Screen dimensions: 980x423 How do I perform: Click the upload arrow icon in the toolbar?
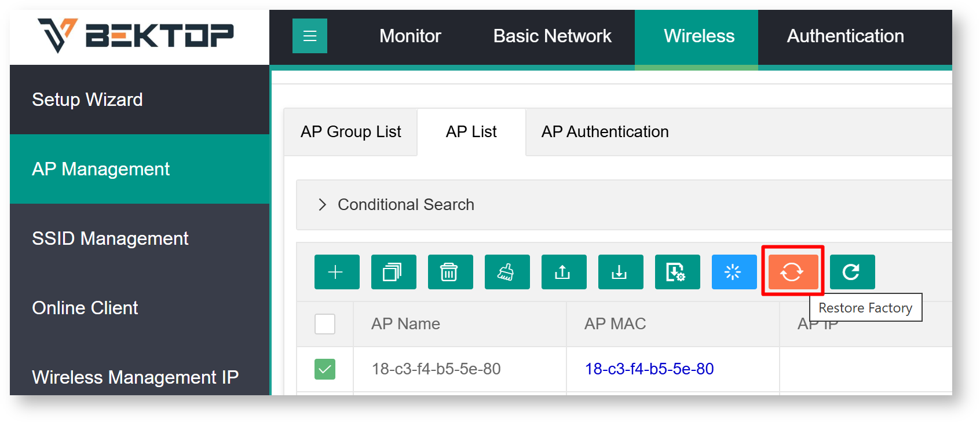point(564,272)
